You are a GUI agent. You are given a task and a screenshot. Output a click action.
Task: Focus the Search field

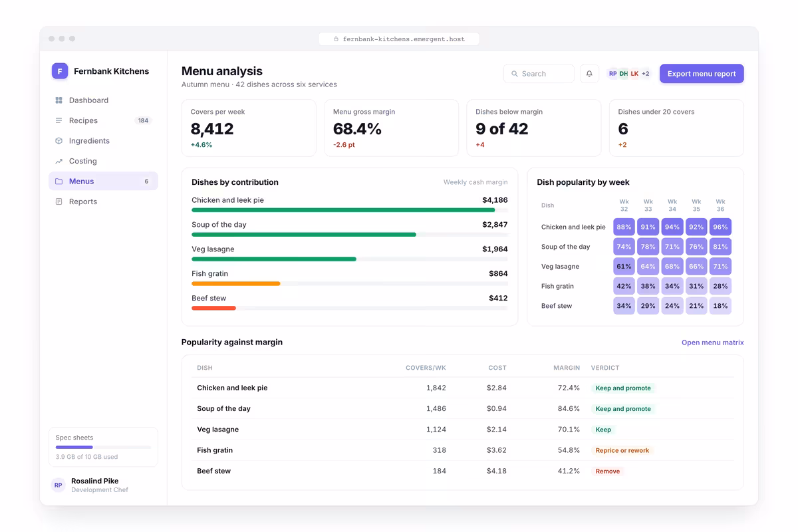point(539,74)
